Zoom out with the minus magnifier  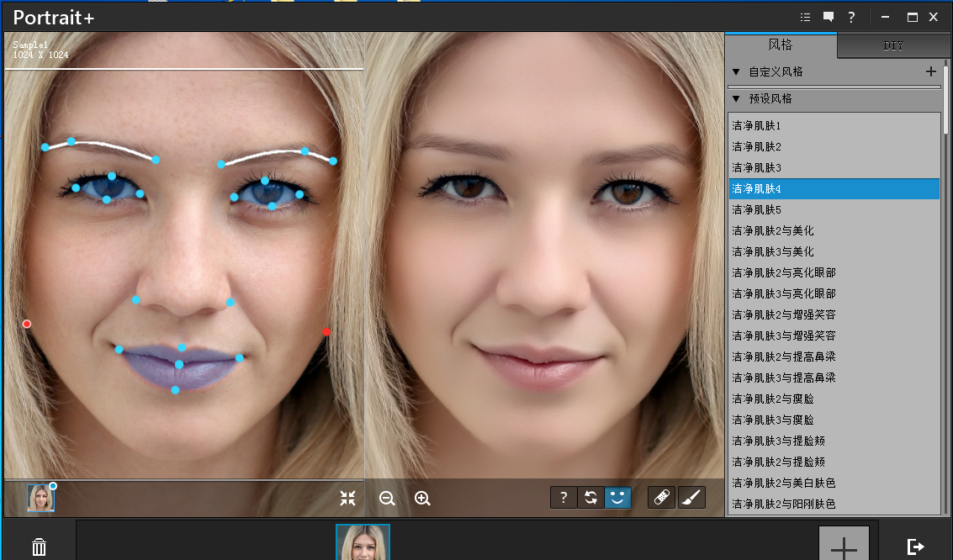pos(387,498)
